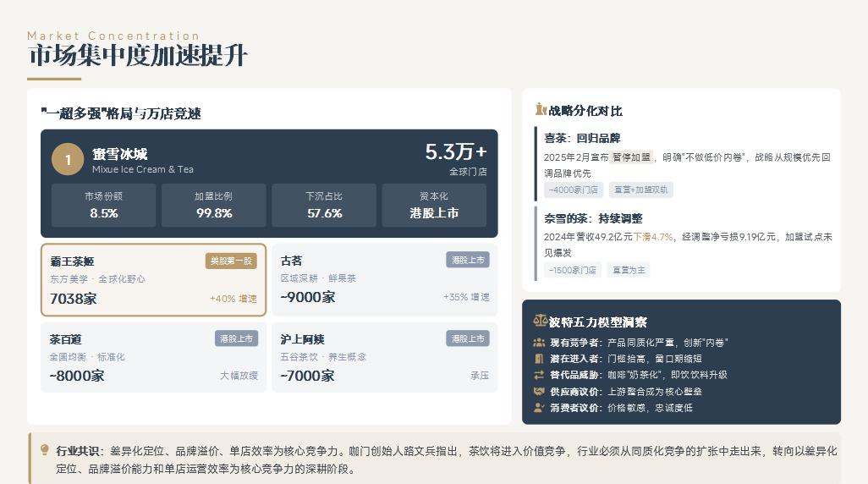The width and height of the screenshot is (868, 484).
Task: Click the 替代品威胁 label
Action: click(574, 375)
